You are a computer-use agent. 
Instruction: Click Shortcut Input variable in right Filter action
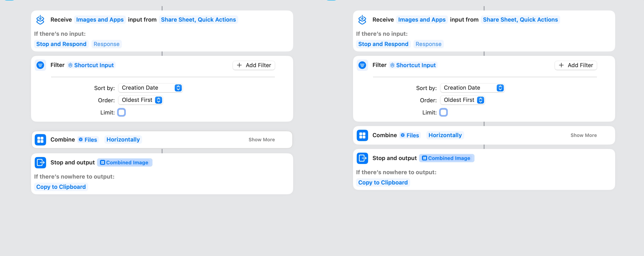point(413,65)
